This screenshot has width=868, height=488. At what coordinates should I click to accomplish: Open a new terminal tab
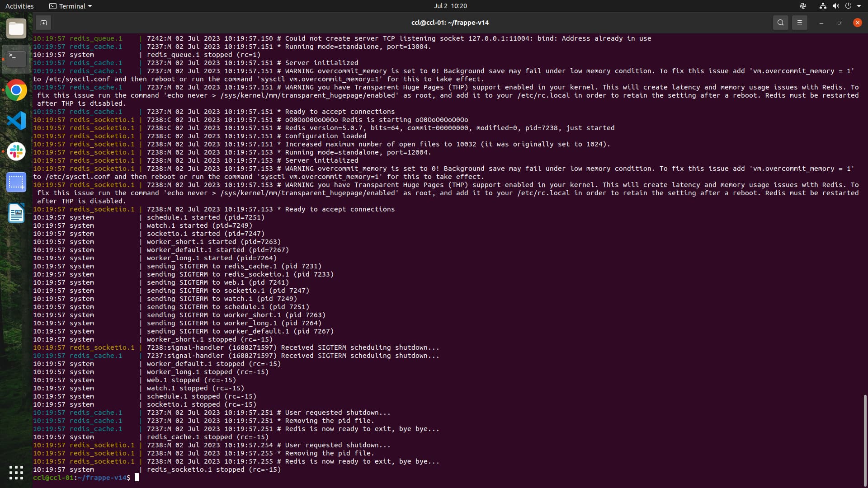tap(43, 23)
